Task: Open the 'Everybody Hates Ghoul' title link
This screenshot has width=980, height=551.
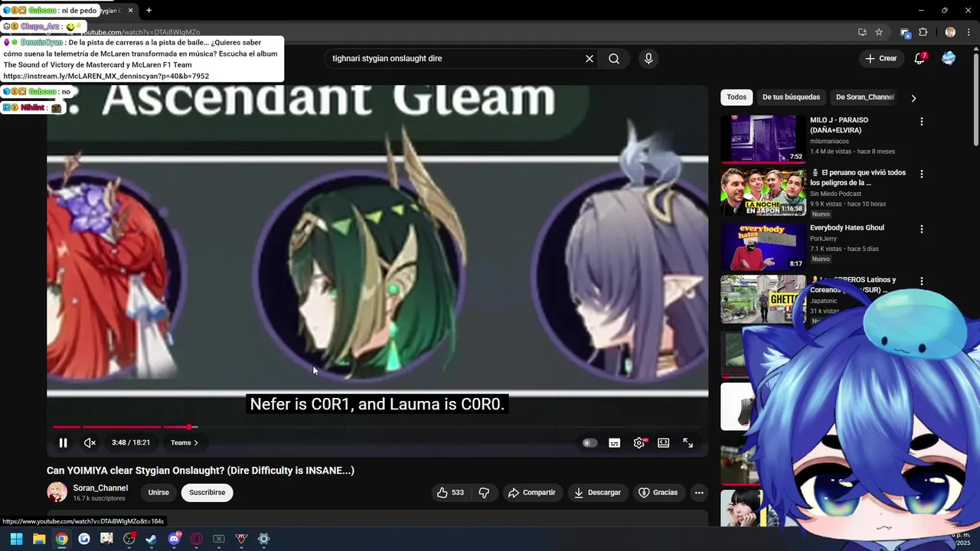Action: (847, 228)
